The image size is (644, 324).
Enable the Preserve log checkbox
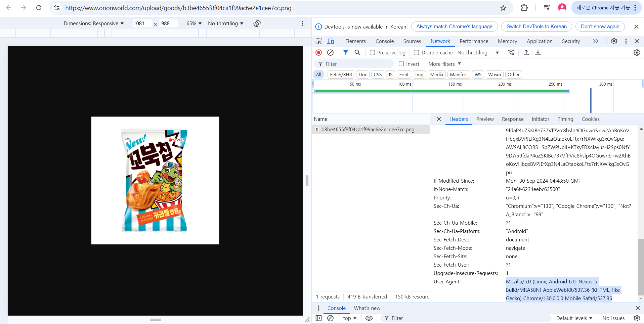pyautogui.click(x=372, y=53)
